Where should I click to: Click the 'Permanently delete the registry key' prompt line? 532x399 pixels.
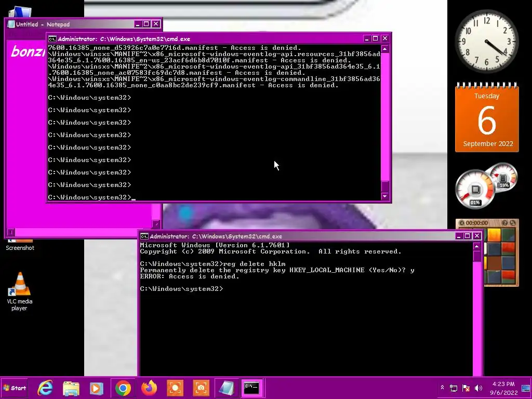click(277, 270)
